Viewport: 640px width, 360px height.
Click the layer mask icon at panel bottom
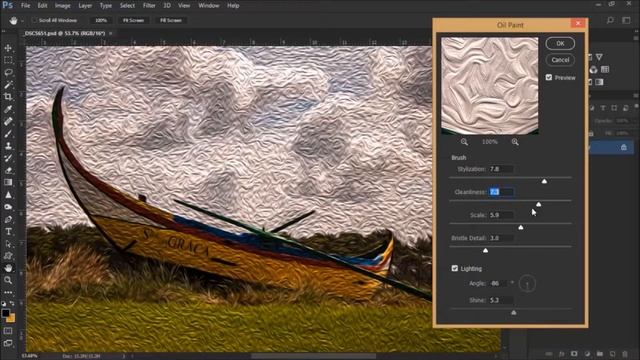click(574, 354)
